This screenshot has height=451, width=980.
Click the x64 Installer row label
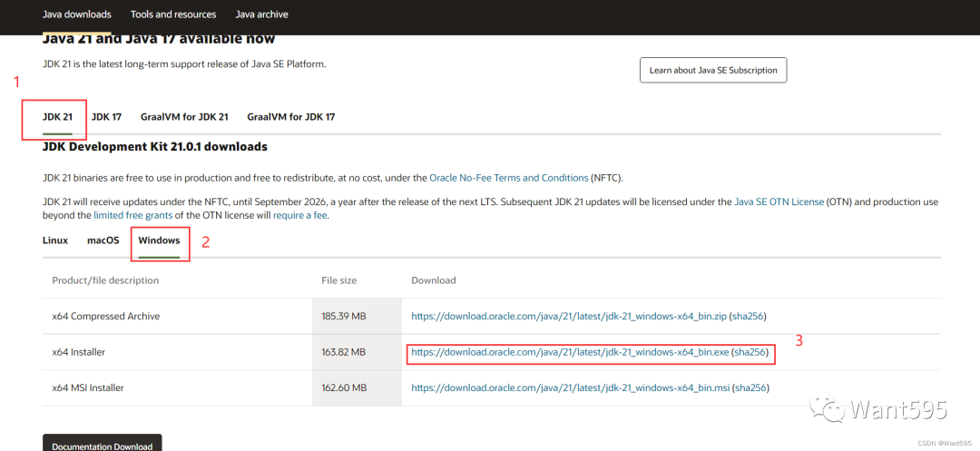point(79,352)
